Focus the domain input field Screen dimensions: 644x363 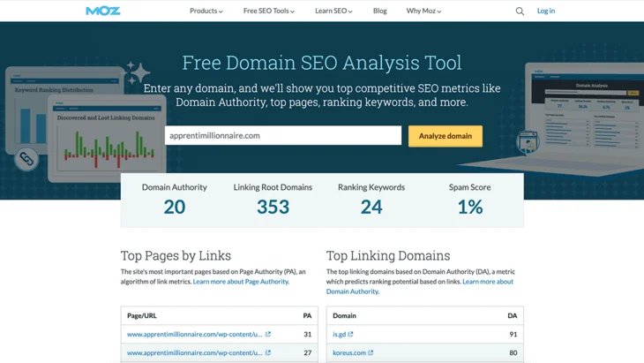tap(283, 135)
